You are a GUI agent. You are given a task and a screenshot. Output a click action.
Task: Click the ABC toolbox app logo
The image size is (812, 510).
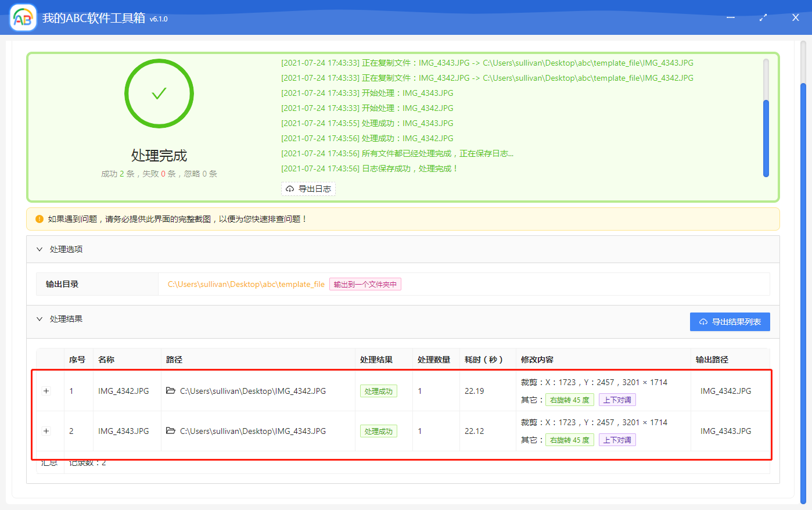click(23, 18)
